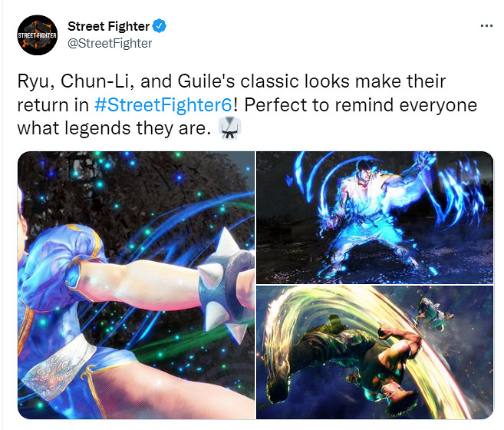
Task: Open the Guile flash kick image
Action: point(375,352)
